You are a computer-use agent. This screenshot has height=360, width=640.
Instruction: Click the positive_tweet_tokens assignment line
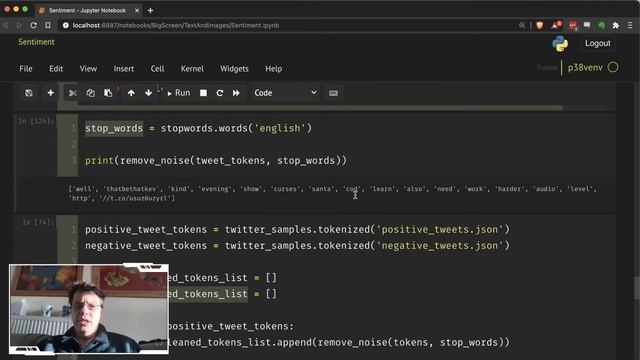tap(298, 229)
